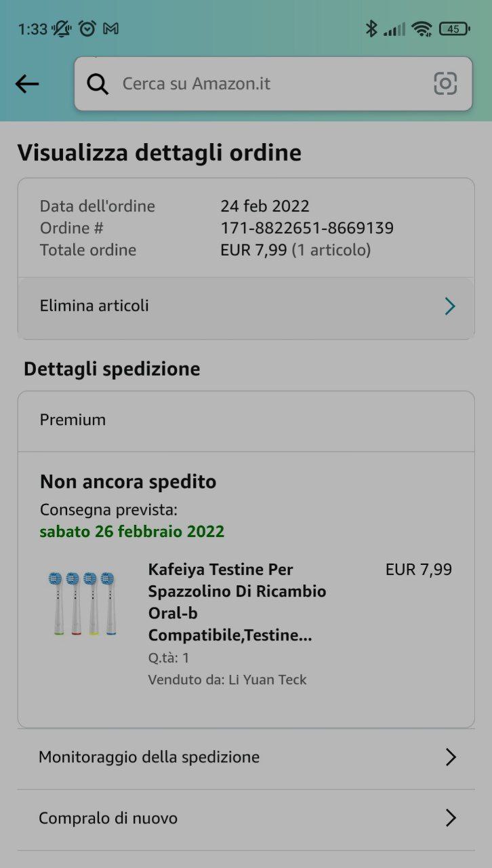This screenshot has width=492, height=868.
Task: Select Monitoraggio della spedizione row
Action: pyautogui.click(x=149, y=757)
